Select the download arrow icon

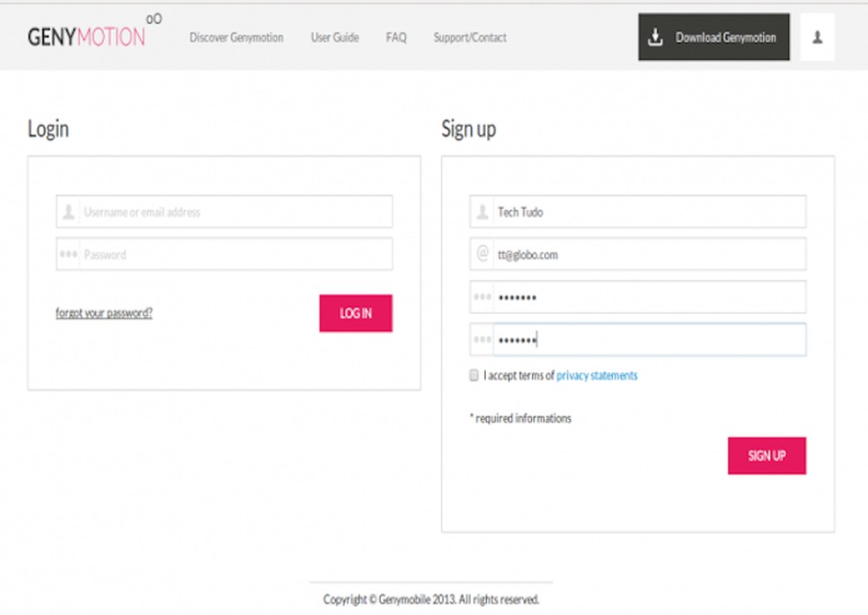(655, 37)
